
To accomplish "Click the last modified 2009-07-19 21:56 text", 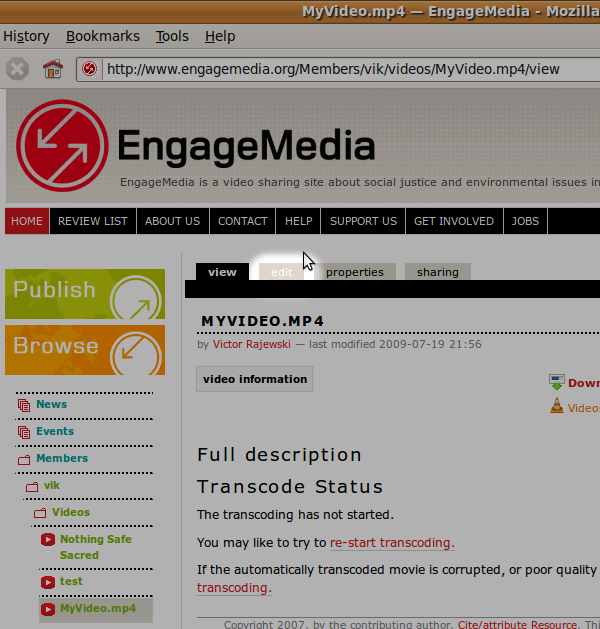I will tap(395, 344).
